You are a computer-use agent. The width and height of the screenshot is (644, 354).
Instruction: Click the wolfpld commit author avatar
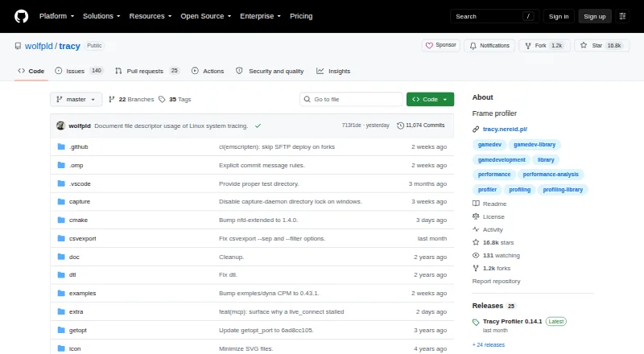(61, 126)
